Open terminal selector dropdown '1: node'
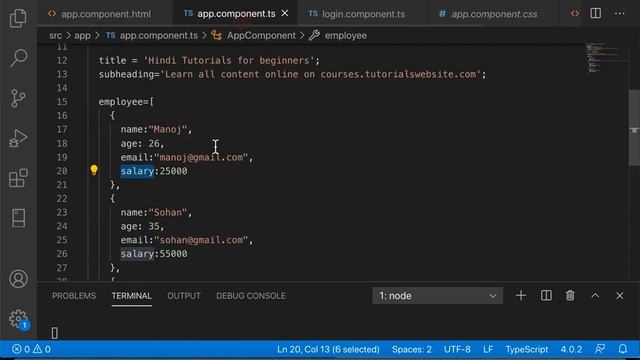 [x=437, y=296]
